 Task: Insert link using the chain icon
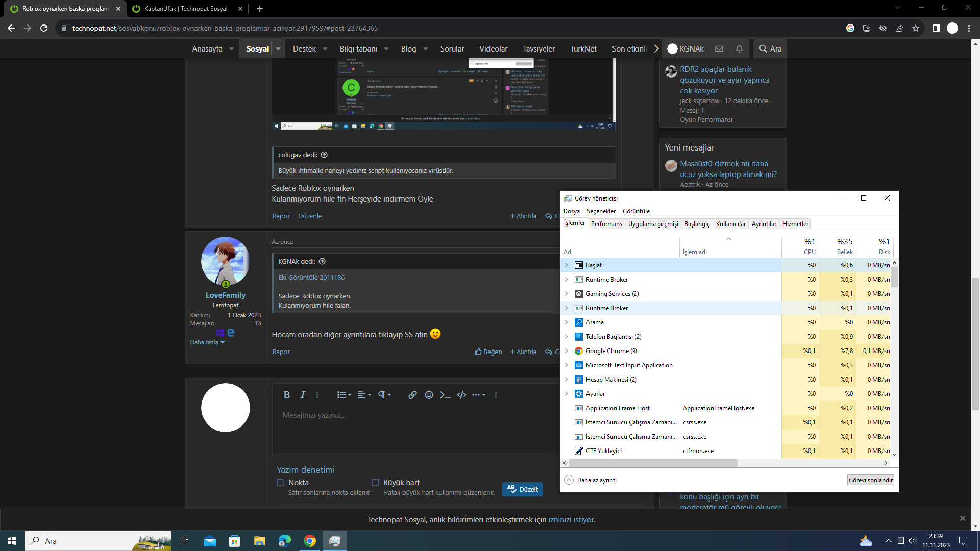click(412, 395)
